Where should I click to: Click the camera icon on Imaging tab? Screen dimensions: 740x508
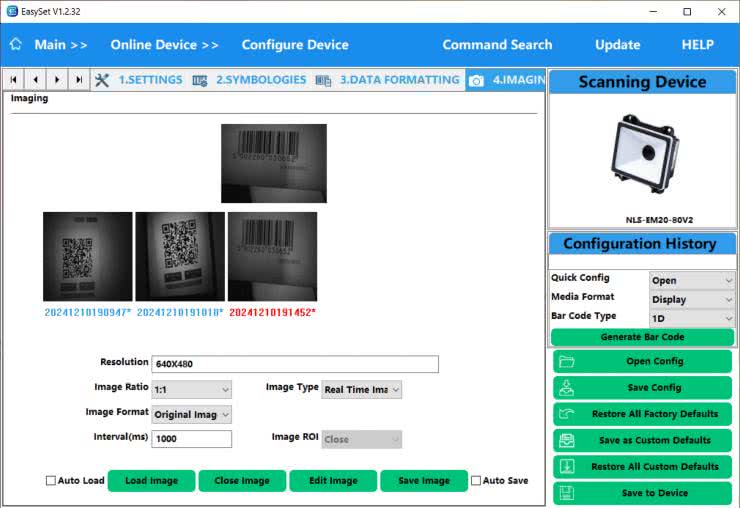pos(477,80)
